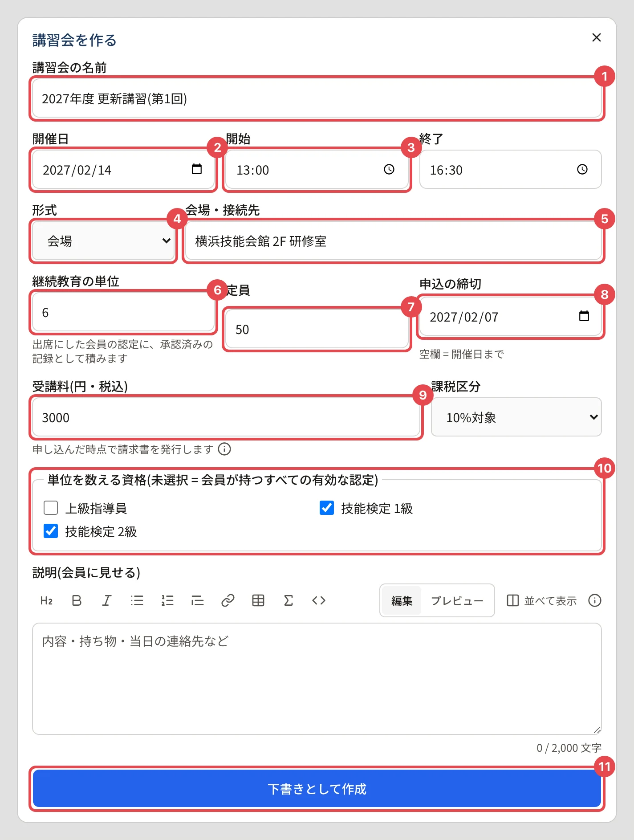The height and width of the screenshot is (840, 634).
Task: Insert an H2 heading in the description toolbar
Action: point(46,600)
